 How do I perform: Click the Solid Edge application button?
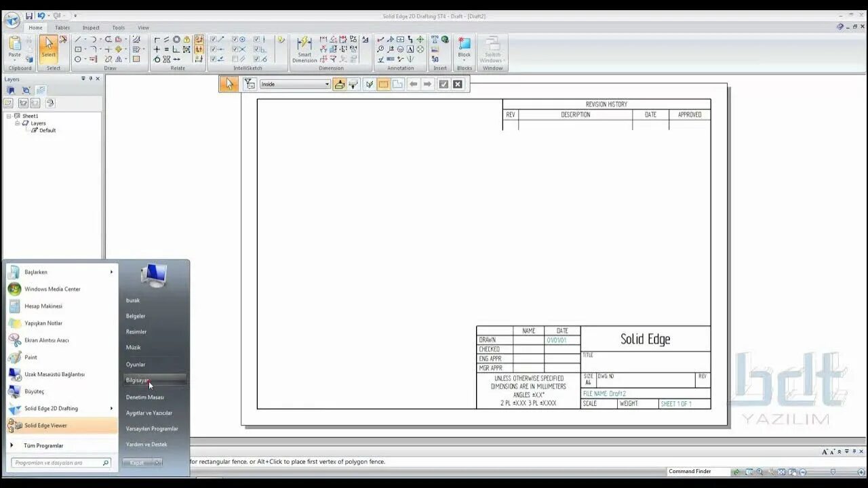(x=12, y=20)
